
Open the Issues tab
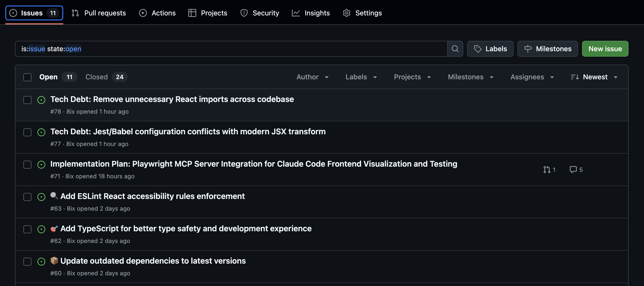[x=34, y=13]
